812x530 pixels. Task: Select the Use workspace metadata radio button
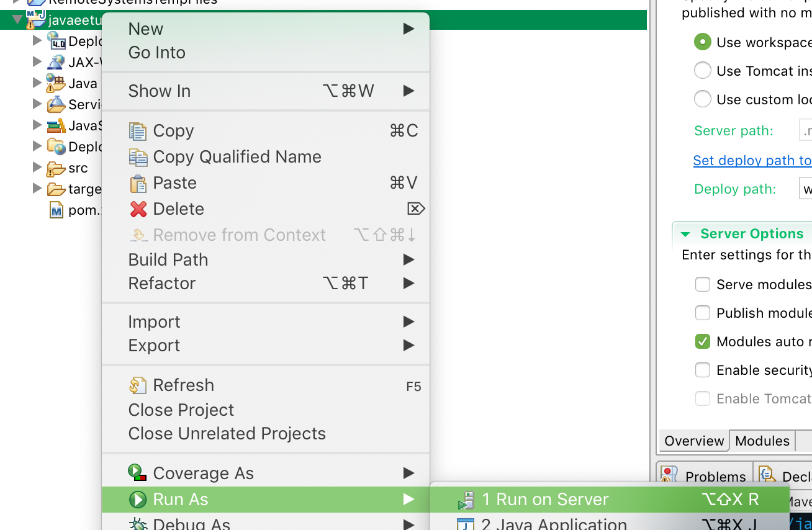(702, 42)
